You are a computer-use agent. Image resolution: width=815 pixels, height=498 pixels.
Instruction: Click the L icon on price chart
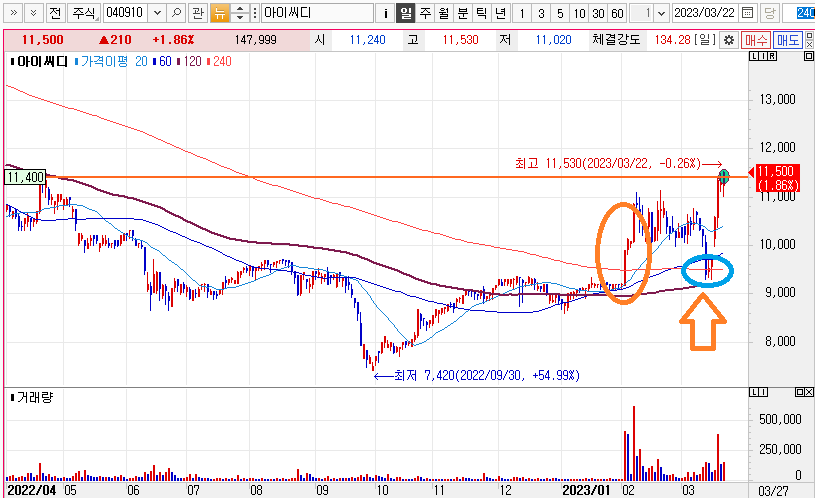(x=754, y=56)
